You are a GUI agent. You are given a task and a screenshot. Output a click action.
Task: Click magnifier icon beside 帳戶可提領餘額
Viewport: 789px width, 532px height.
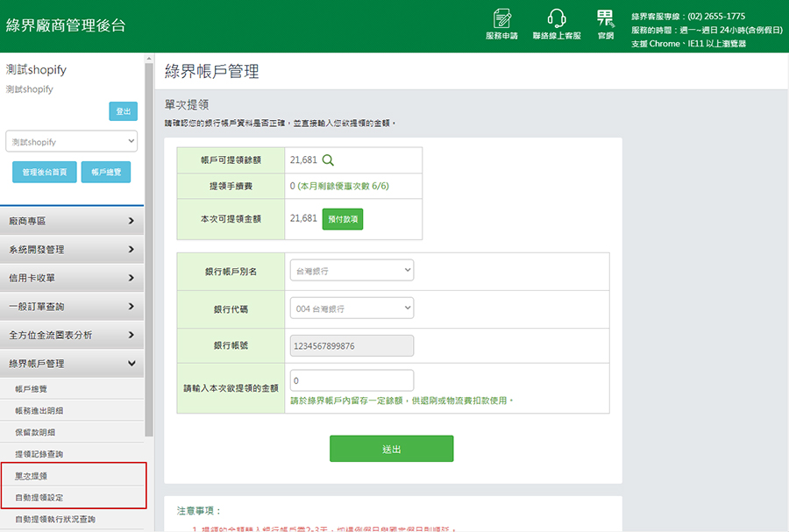[x=329, y=160]
